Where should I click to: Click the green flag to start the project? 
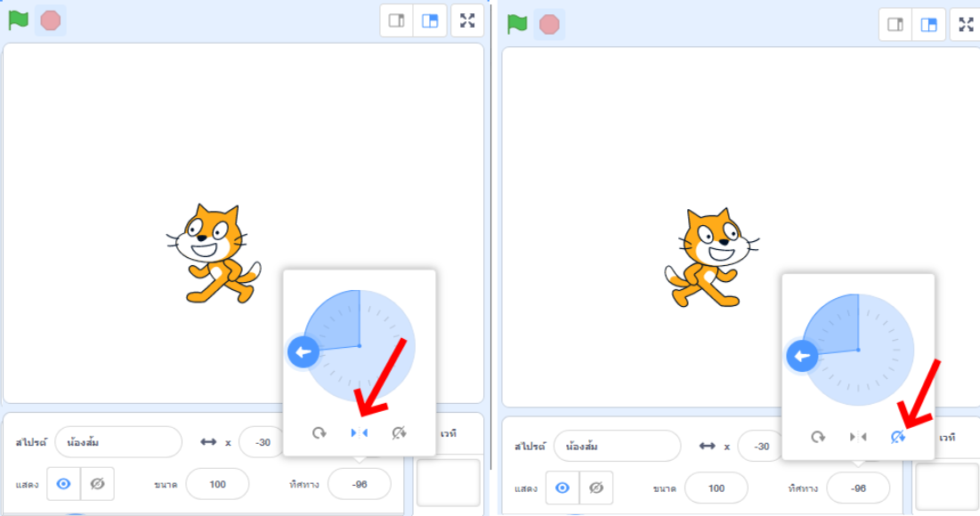[18, 20]
